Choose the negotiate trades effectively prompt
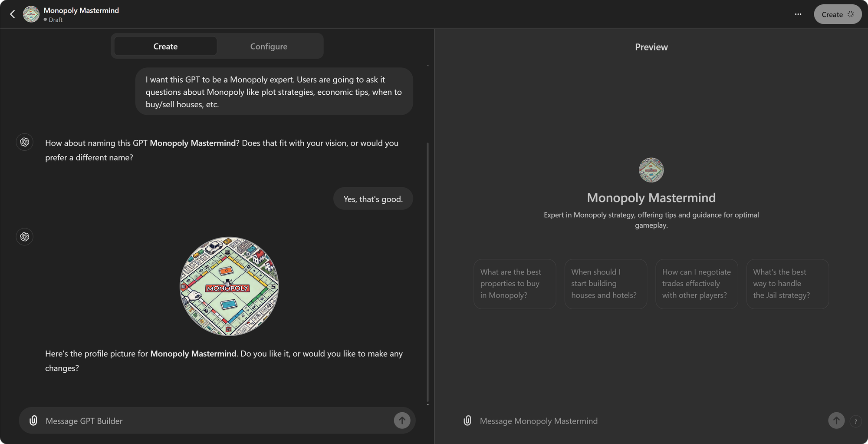Screen dimensions: 868x444 [697, 284]
